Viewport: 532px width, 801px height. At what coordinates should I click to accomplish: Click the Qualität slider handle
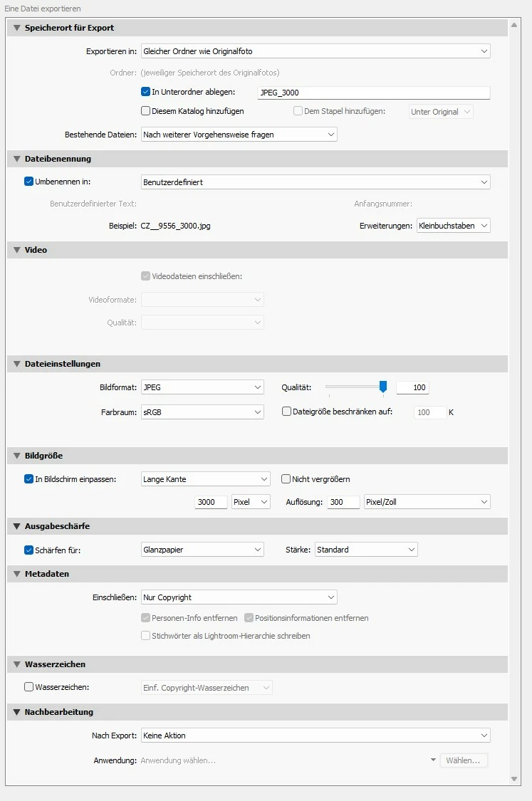[x=382, y=387]
